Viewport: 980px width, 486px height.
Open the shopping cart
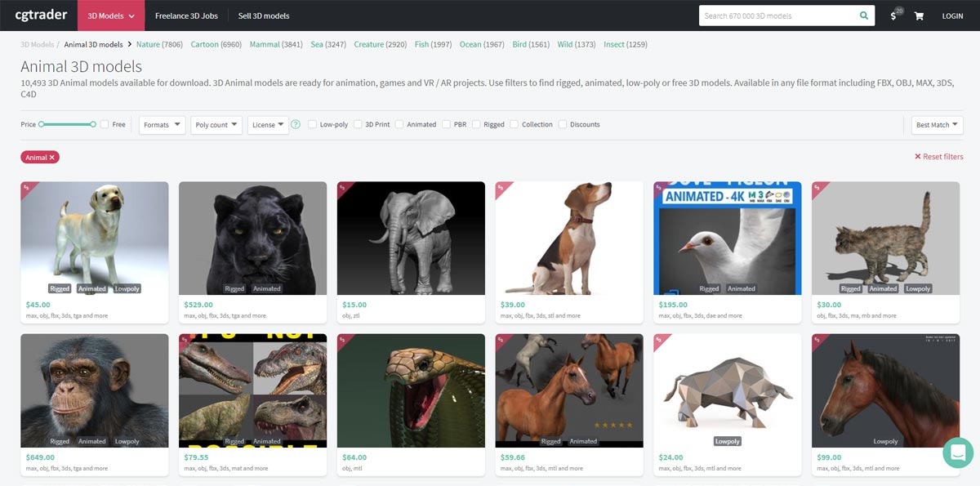919,16
